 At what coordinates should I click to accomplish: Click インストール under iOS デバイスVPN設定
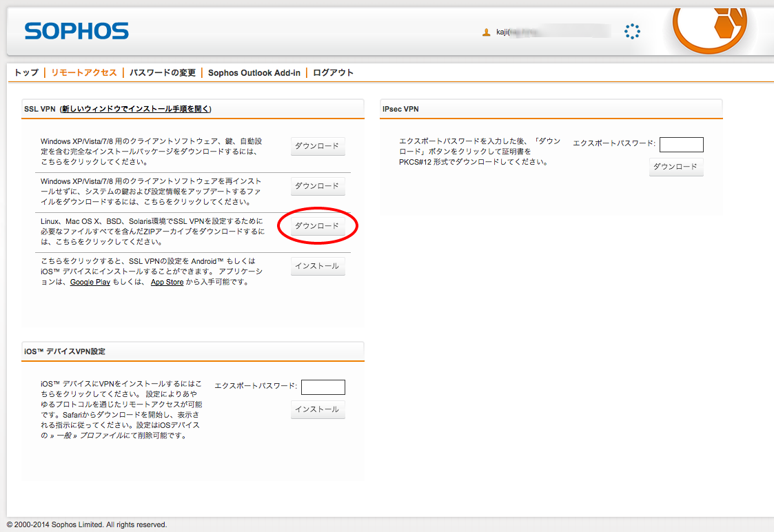tap(318, 409)
